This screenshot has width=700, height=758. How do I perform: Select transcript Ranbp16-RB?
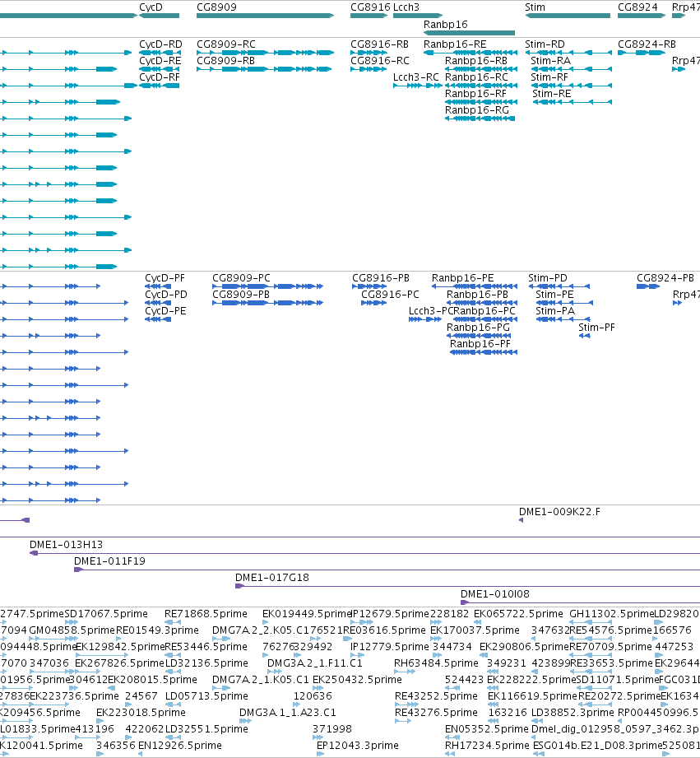pos(476,60)
